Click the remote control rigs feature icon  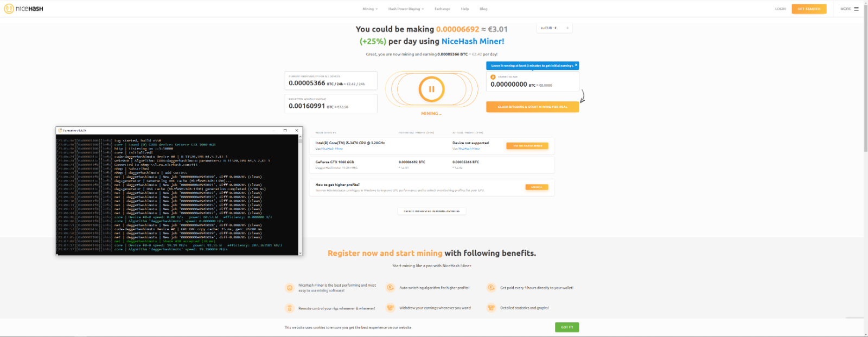[x=290, y=308]
